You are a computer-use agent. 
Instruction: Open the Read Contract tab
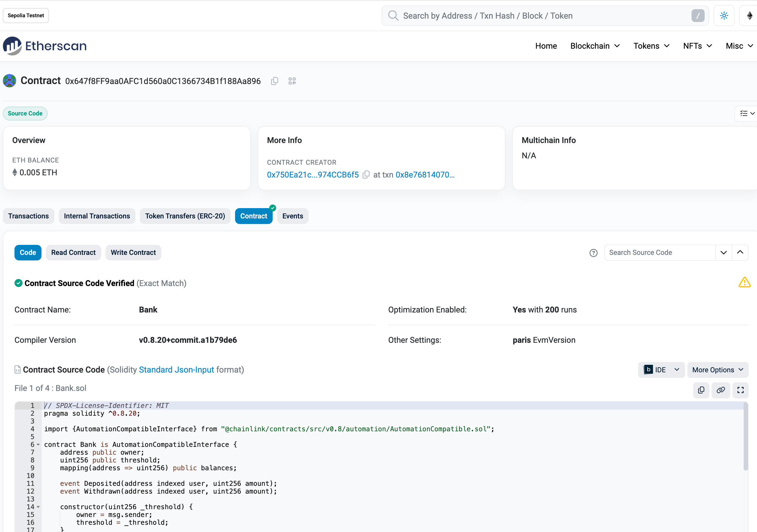tap(73, 252)
